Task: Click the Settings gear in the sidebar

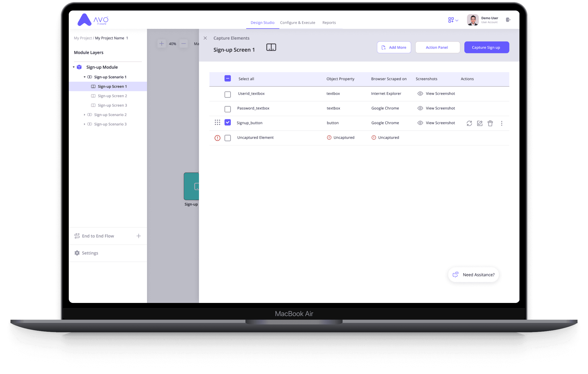Action: [77, 253]
